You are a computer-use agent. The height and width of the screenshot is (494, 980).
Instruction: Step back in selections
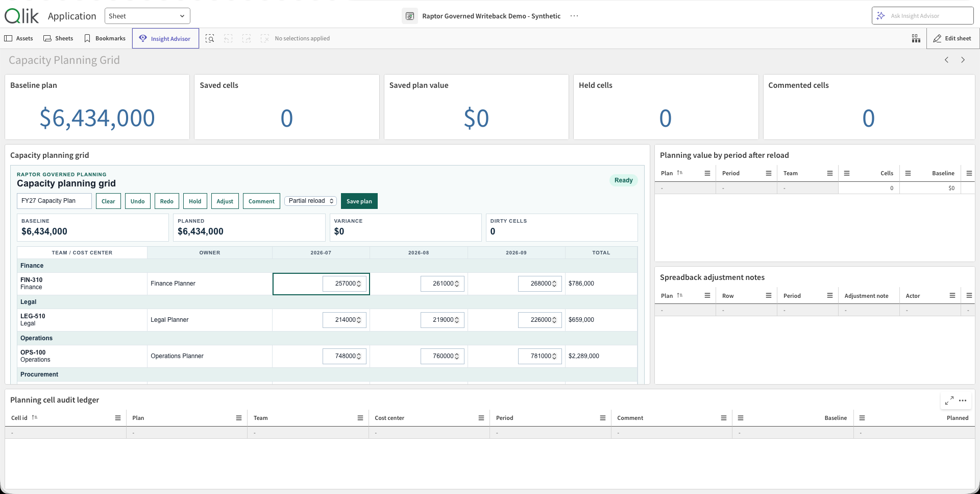228,38
